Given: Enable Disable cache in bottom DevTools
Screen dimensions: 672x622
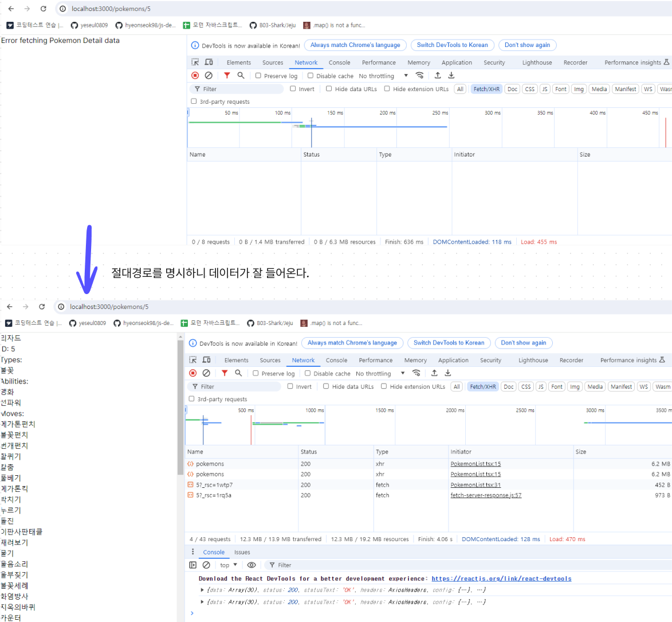Looking at the screenshot, I should pos(307,373).
